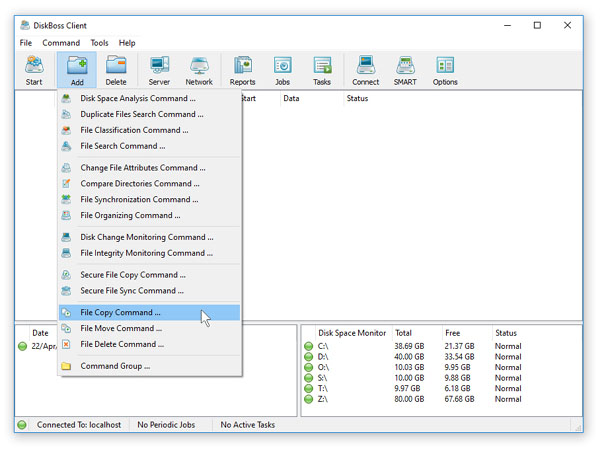Click the Add command toolbar icon

click(77, 70)
